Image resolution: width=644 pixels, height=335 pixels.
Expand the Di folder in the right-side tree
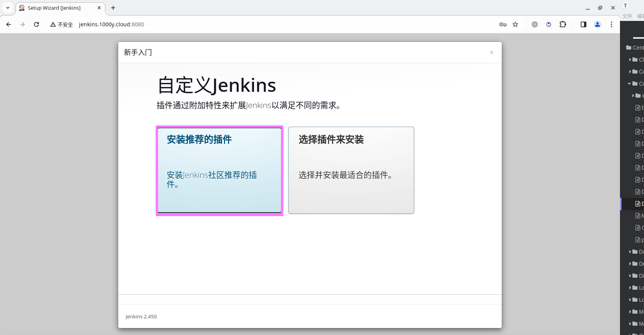[x=630, y=276]
